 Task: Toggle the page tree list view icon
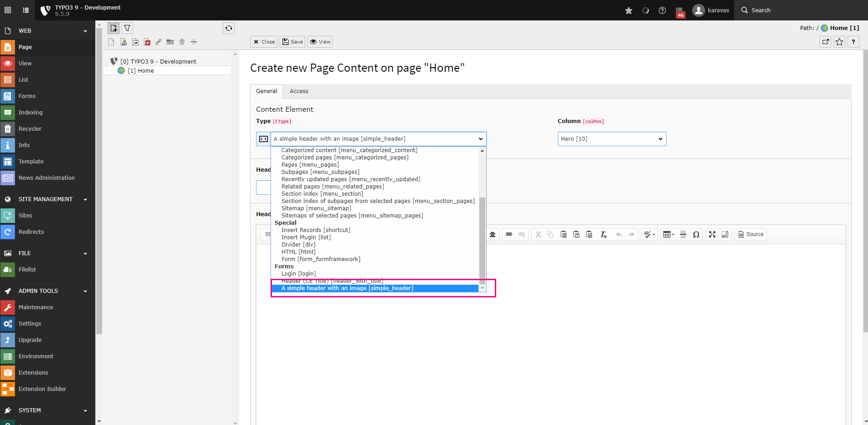pos(26,10)
